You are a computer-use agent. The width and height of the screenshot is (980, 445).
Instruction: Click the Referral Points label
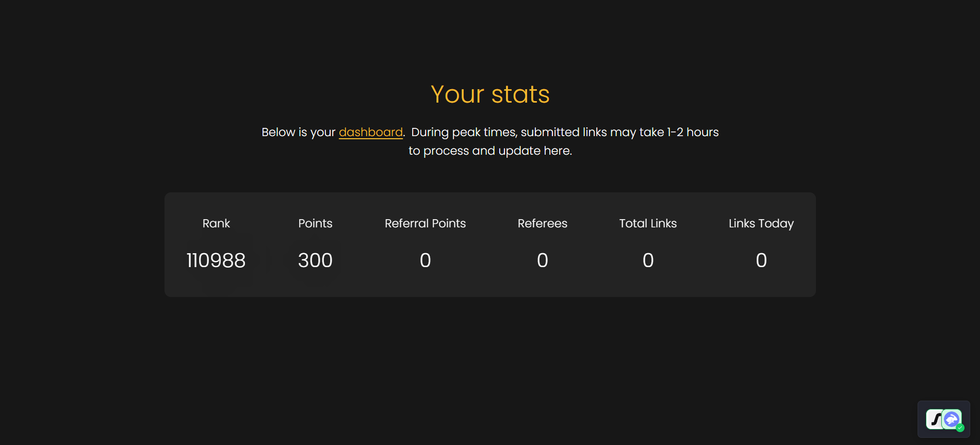[425, 223]
